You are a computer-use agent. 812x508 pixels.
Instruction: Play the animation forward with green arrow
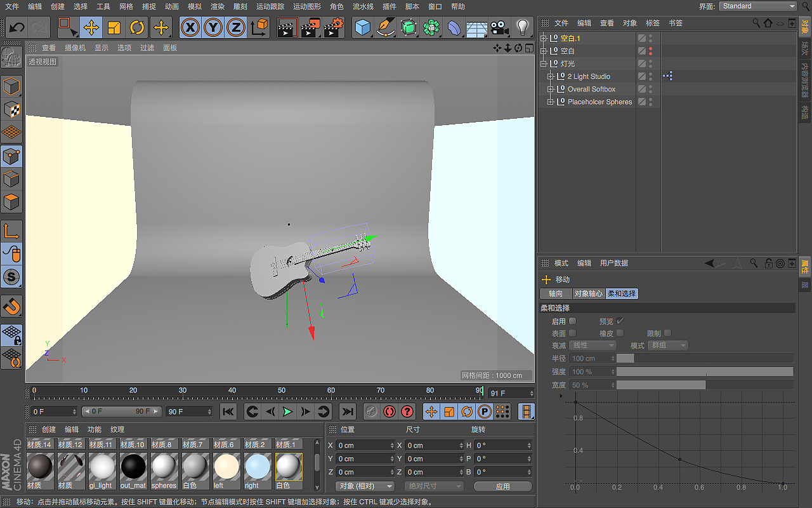pyautogui.click(x=287, y=411)
